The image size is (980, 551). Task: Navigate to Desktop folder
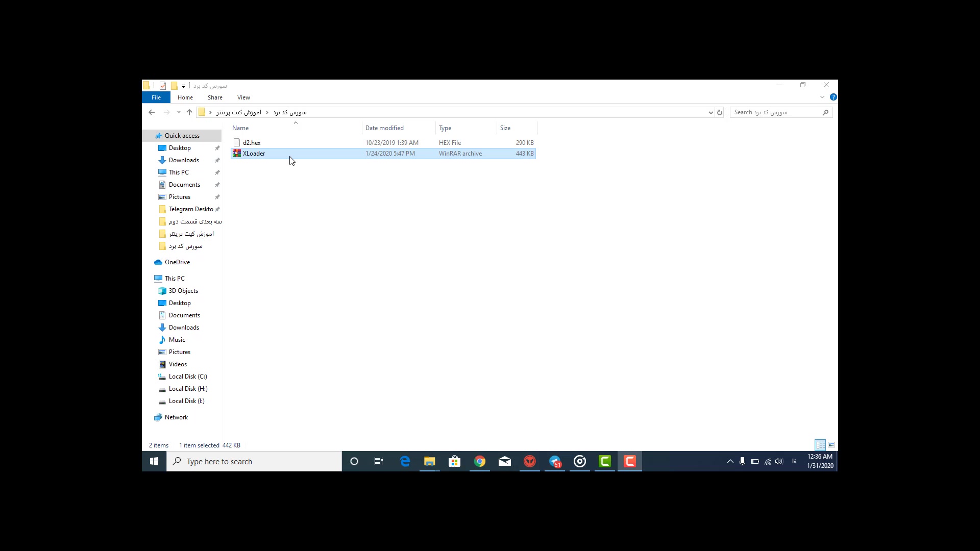tap(179, 147)
